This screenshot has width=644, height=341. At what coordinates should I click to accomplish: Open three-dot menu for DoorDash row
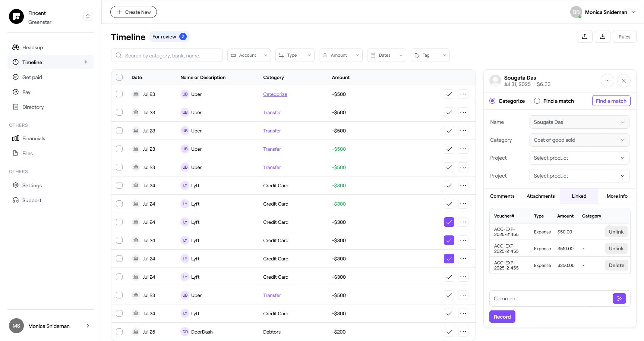[463, 332]
